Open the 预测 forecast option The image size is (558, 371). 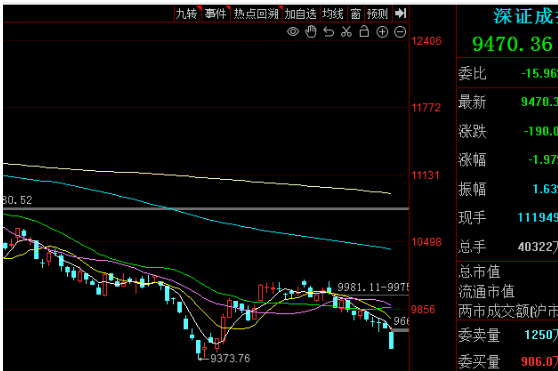(x=378, y=14)
